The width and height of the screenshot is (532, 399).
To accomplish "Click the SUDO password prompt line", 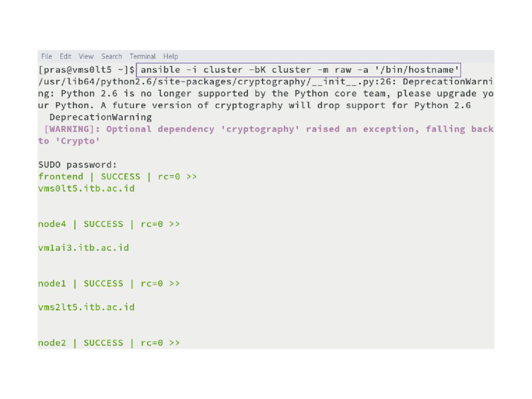I will point(77,165).
